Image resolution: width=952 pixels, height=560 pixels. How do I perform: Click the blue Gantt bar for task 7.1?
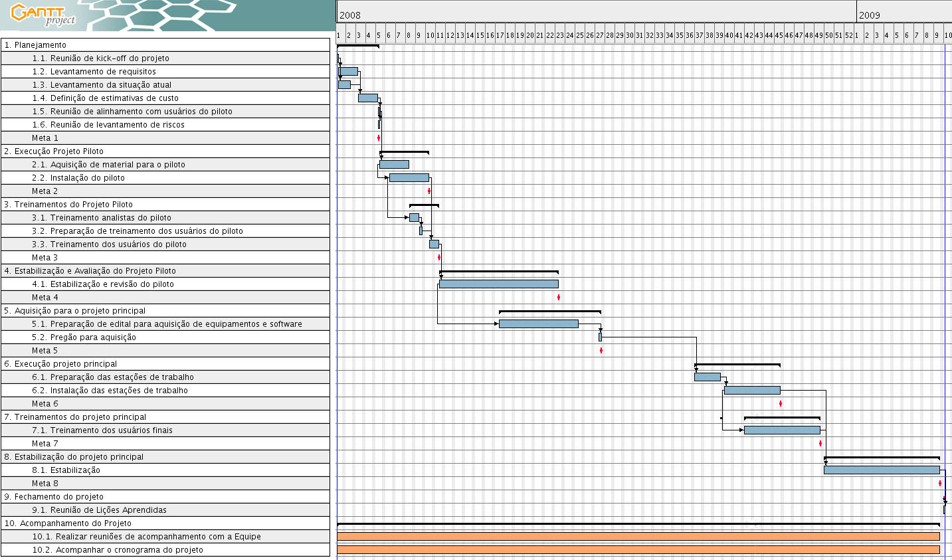pyautogui.click(x=782, y=430)
